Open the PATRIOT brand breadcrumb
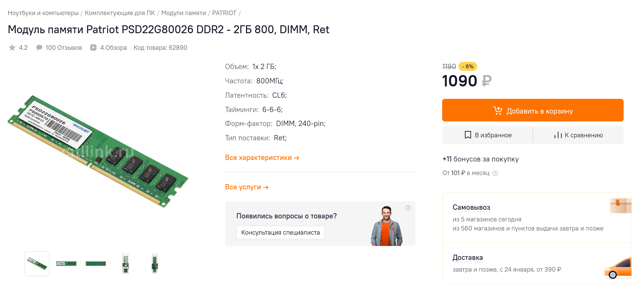644x295 pixels. tap(224, 13)
